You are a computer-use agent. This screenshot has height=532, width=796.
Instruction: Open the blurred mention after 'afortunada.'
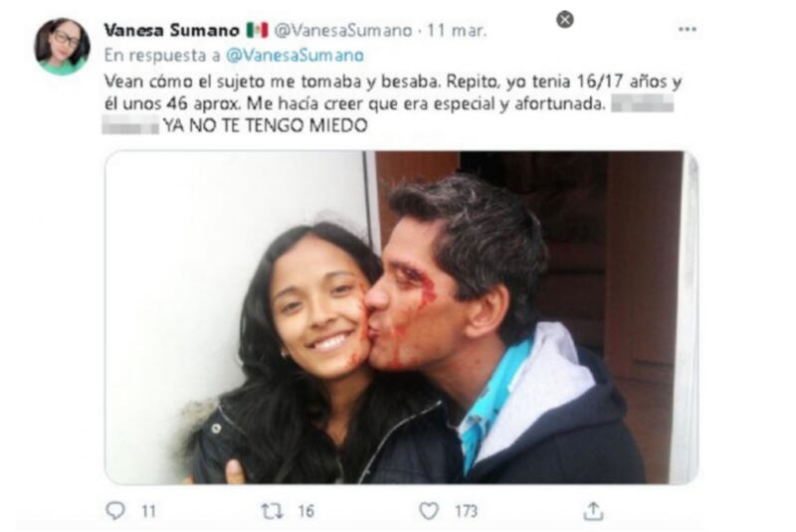(x=642, y=103)
